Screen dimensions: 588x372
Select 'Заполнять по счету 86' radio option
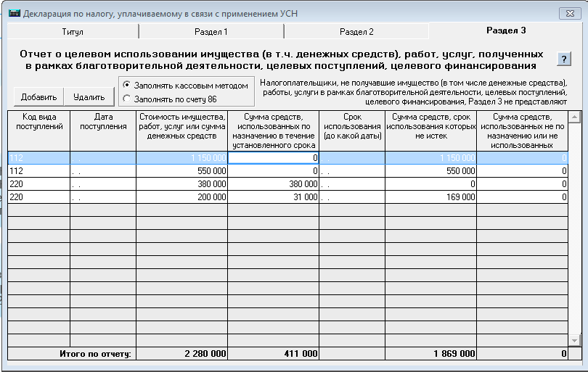click(x=127, y=98)
